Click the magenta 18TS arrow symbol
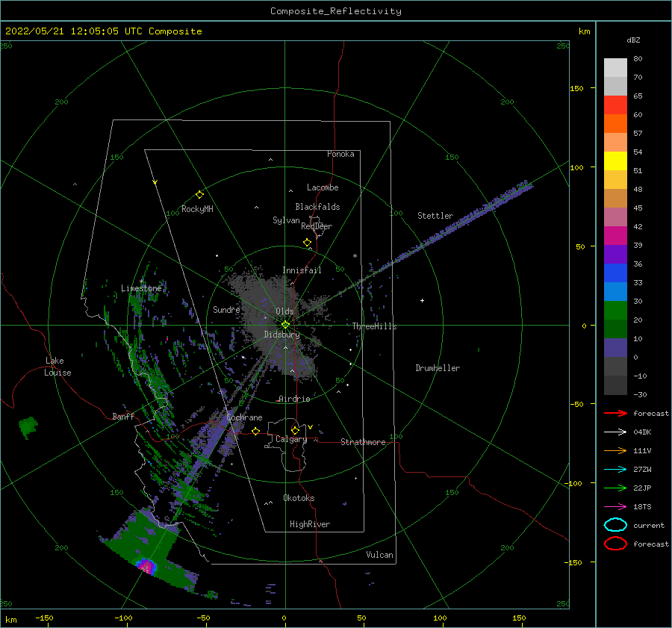 point(615,507)
